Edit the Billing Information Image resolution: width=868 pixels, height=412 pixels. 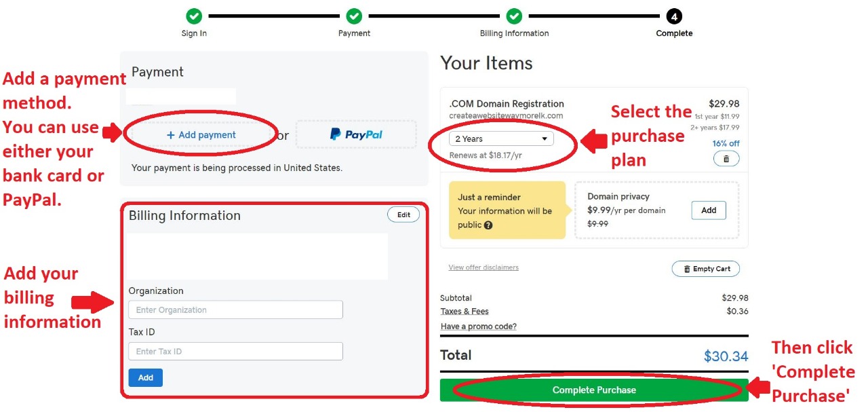403,214
